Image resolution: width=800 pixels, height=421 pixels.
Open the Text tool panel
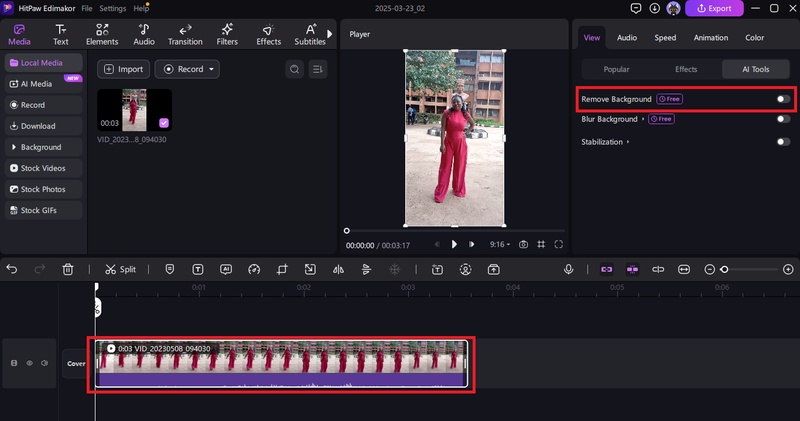(x=61, y=35)
